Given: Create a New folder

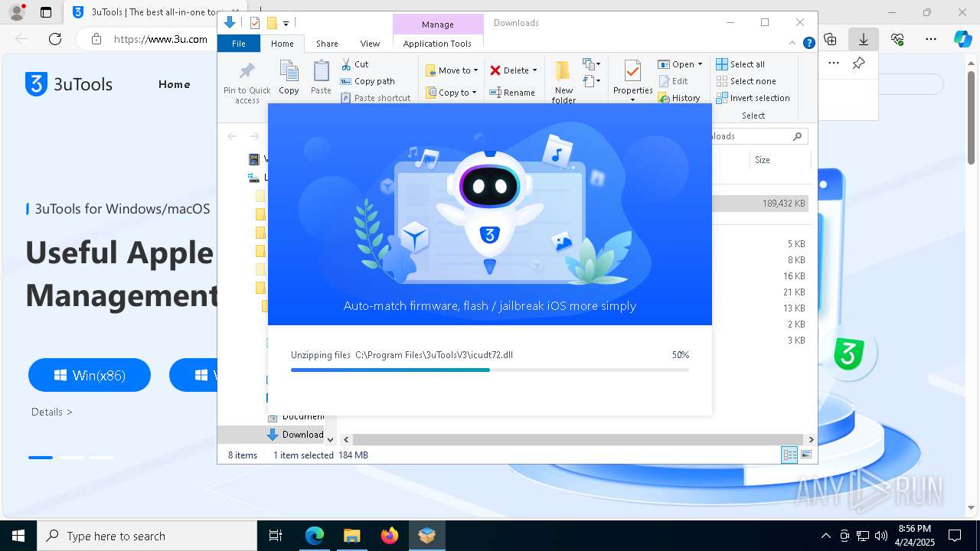Looking at the screenshot, I should 563,82.
